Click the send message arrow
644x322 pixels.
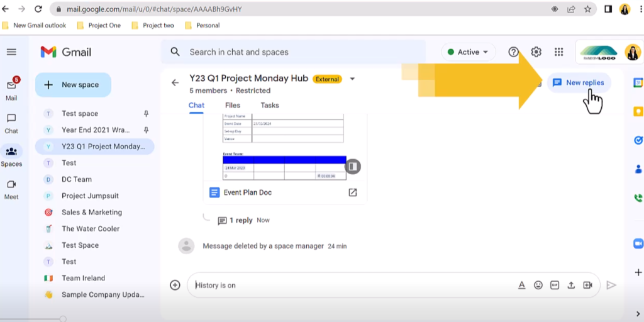click(x=611, y=285)
